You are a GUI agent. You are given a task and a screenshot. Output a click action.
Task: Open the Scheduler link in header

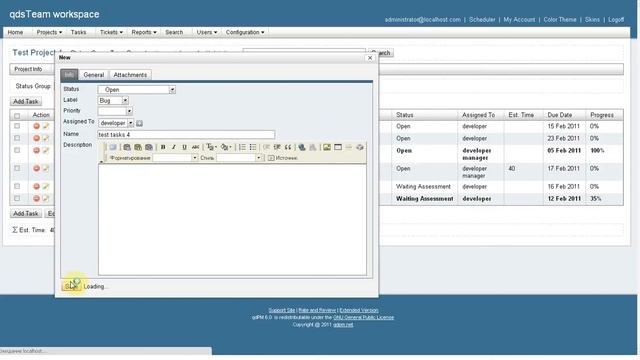[x=482, y=19]
